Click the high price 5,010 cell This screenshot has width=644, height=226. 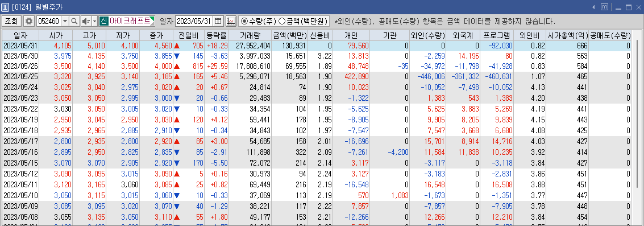pos(90,46)
